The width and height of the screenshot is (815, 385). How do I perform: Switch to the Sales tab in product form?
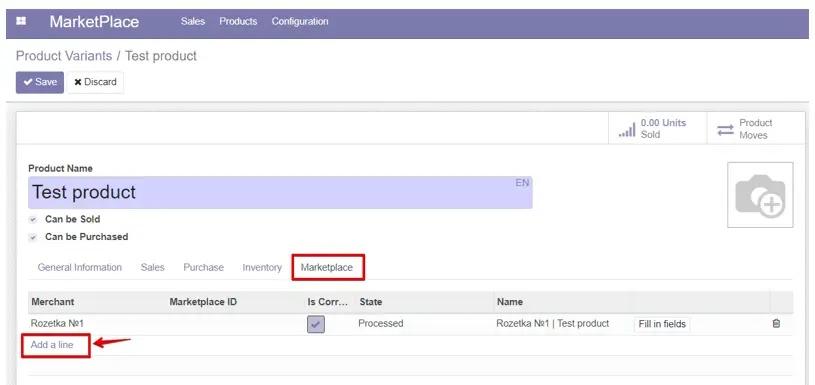tap(152, 268)
